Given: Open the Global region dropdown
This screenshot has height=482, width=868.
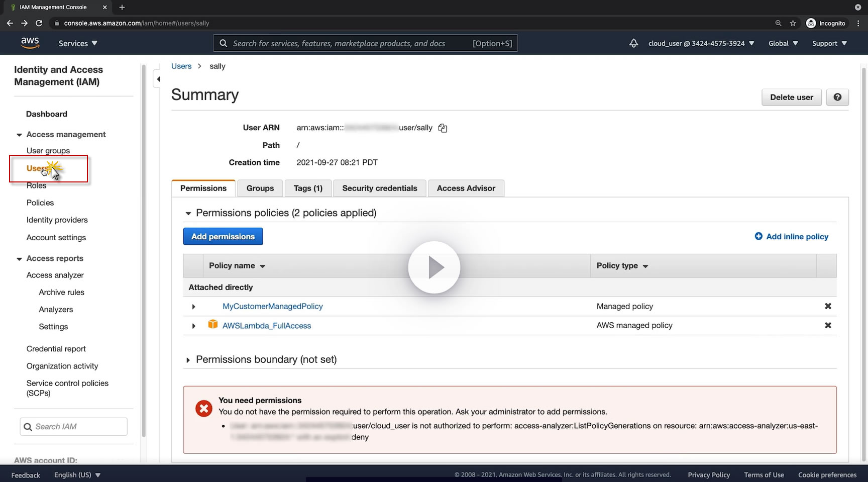Looking at the screenshot, I should pos(783,44).
